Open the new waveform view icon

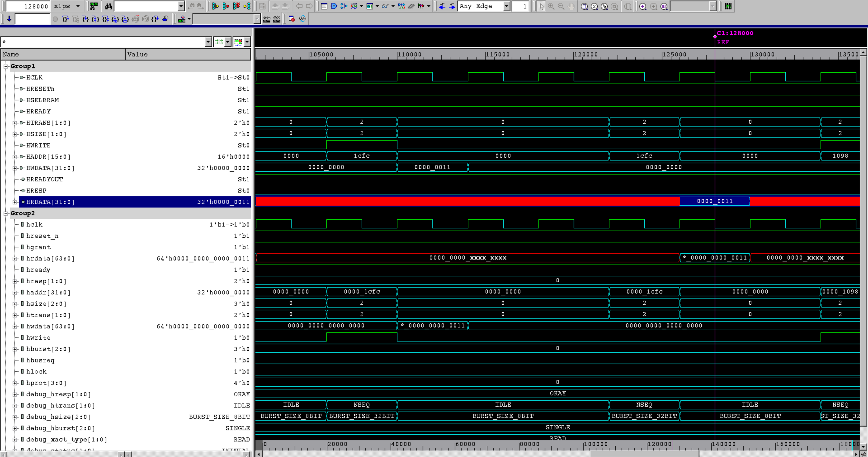(x=354, y=6)
